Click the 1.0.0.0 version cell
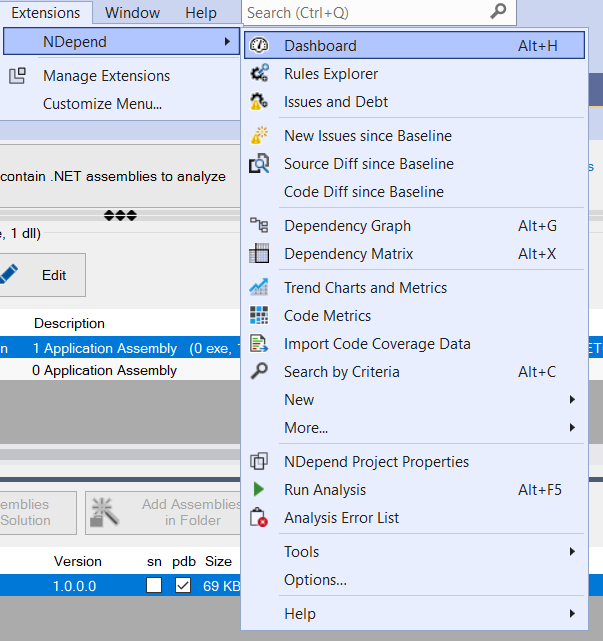Screen dimensions: 603x641 (x=74, y=586)
